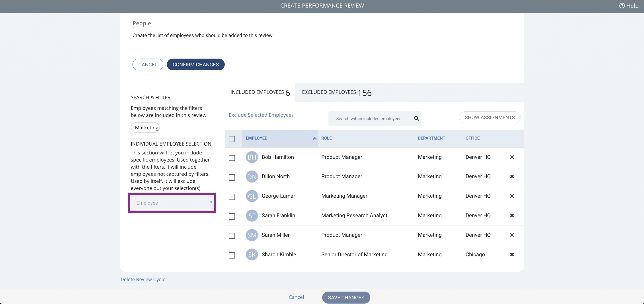Toggle the select-all employees checkbox
This screenshot has height=304, width=644.
232,139
